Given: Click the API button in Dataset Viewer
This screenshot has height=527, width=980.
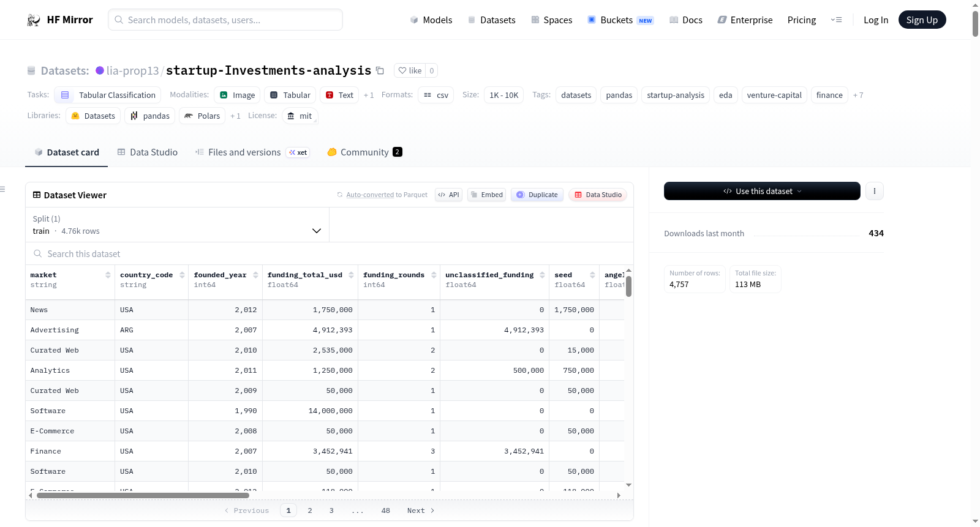Looking at the screenshot, I should click(448, 195).
